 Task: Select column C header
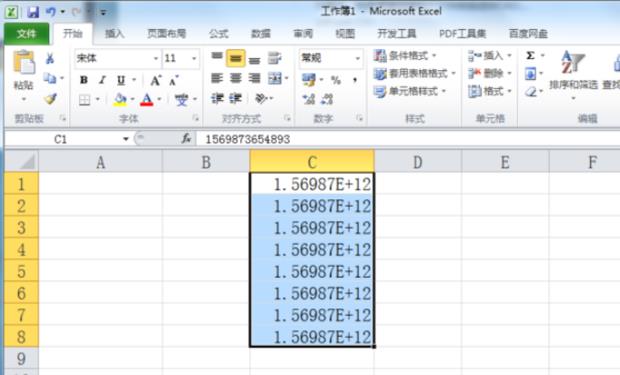[312, 162]
